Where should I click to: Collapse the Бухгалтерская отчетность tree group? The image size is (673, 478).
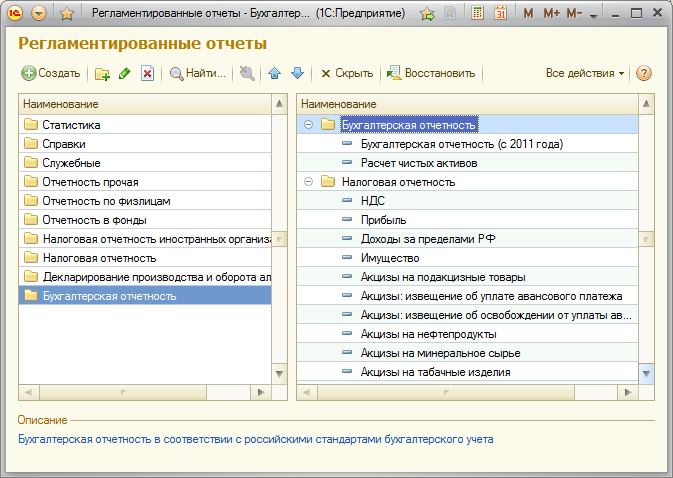(x=308, y=125)
